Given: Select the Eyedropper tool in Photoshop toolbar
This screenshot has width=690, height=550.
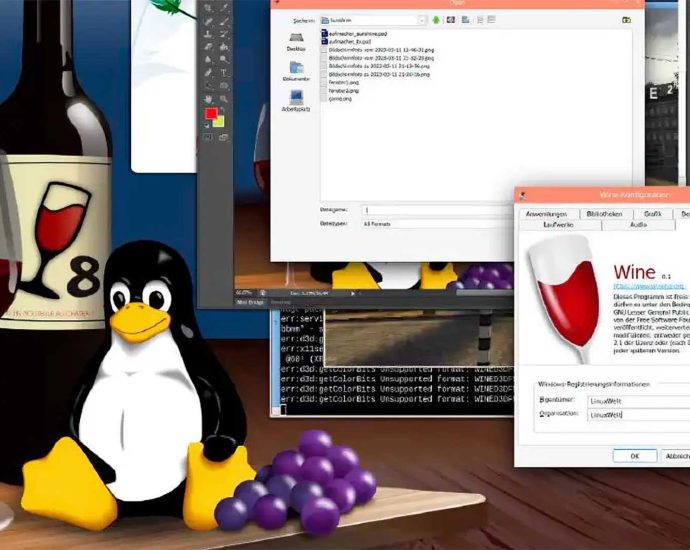Looking at the screenshot, I should coord(224,7).
